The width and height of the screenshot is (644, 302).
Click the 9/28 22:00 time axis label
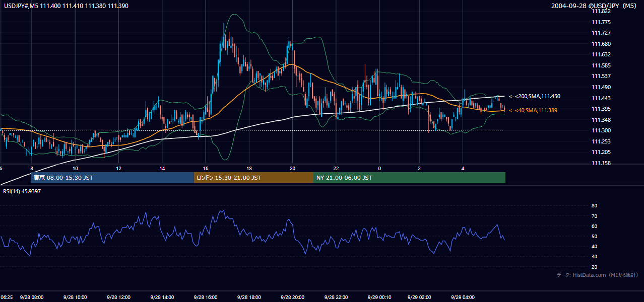tap(336, 297)
